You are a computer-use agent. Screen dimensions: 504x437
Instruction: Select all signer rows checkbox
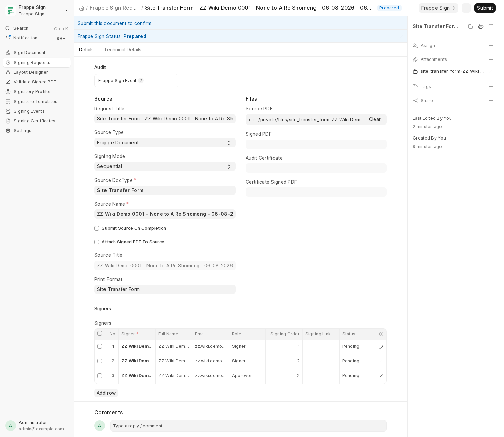[100, 333]
